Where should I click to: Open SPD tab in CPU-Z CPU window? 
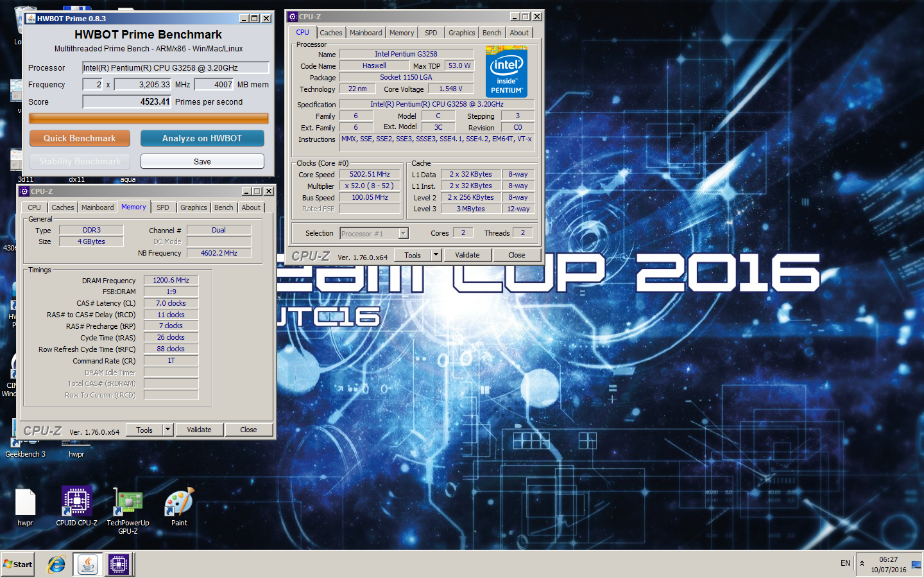(431, 33)
